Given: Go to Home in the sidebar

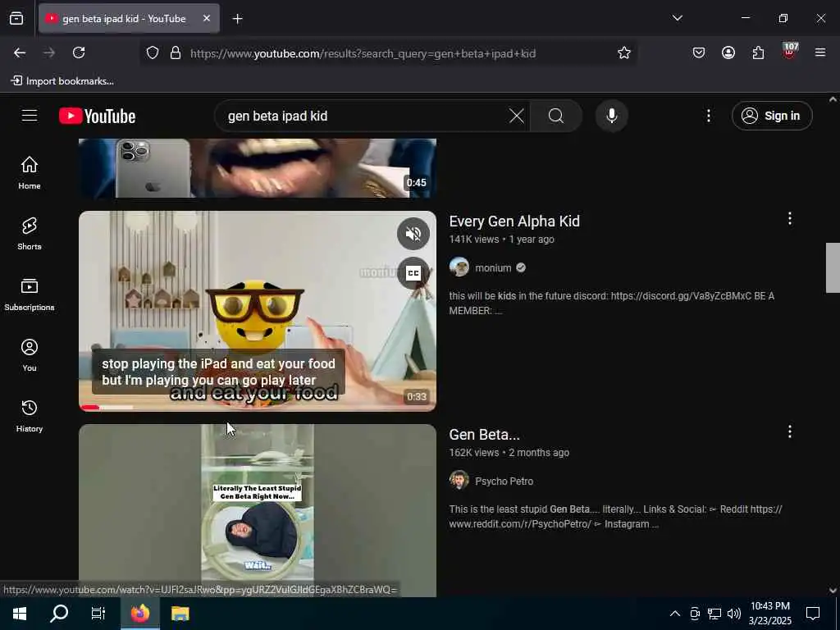Looking at the screenshot, I should tap(30, 172).
